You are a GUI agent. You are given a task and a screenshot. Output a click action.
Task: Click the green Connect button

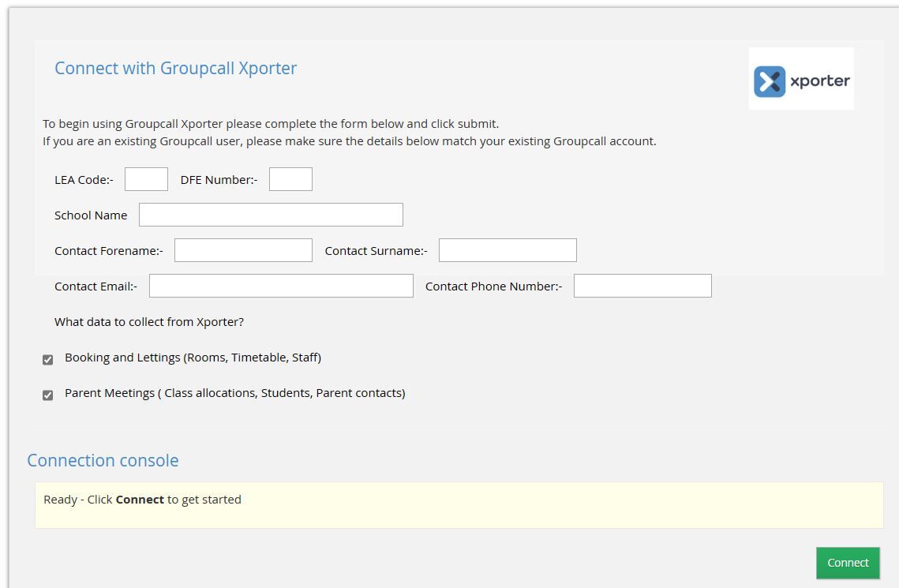[x=848, y=563]
